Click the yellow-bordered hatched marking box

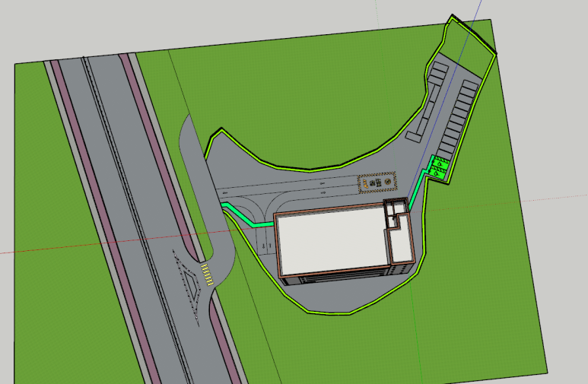click(x=377, y=182)
